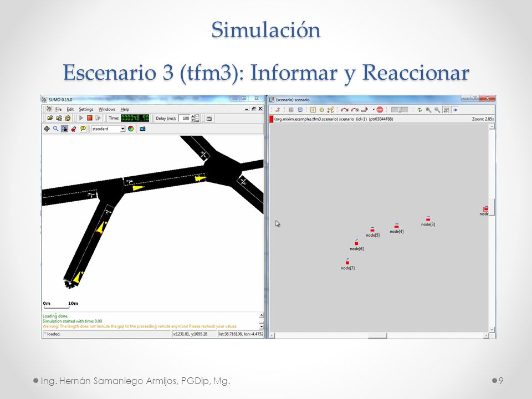Click the scenario window vertical scrollbar up arrow
Screen dimensions: 532x399
click(492, 126)
